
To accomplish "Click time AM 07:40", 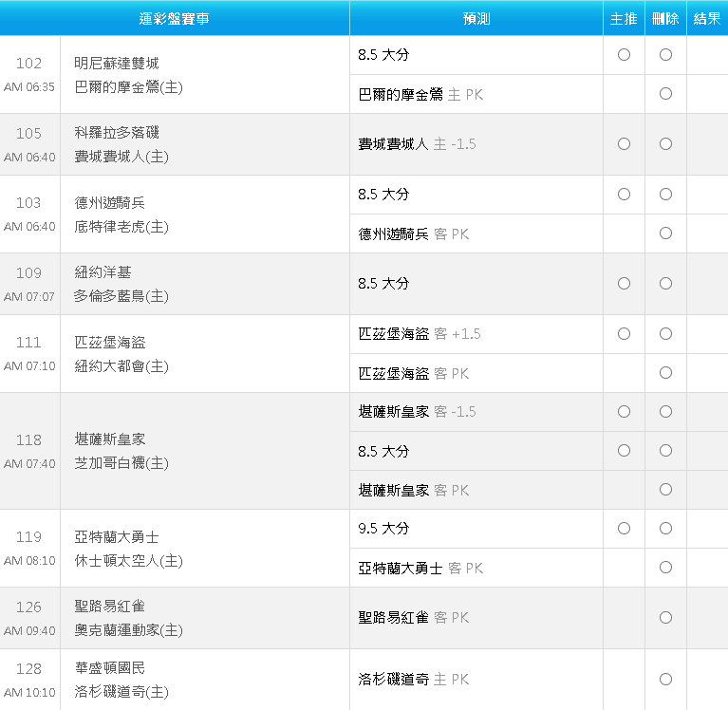I will [x=29, y=464].
